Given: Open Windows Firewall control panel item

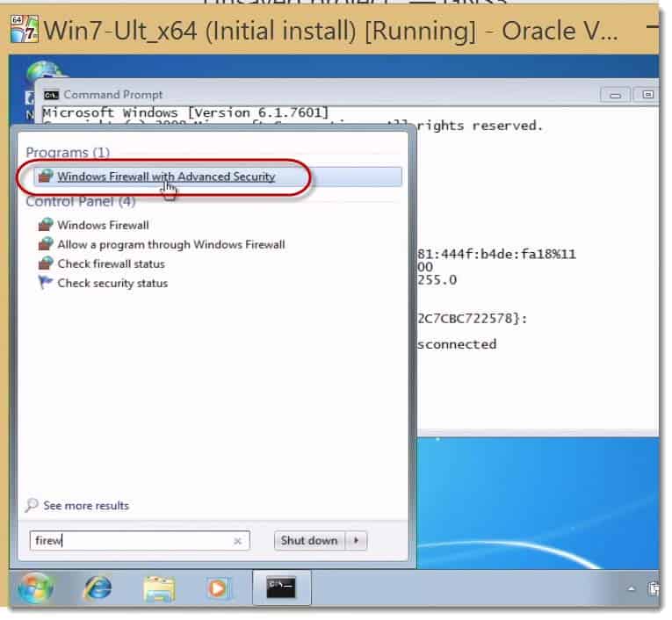Looking at the screenshot, I should [x=103, y=226].
